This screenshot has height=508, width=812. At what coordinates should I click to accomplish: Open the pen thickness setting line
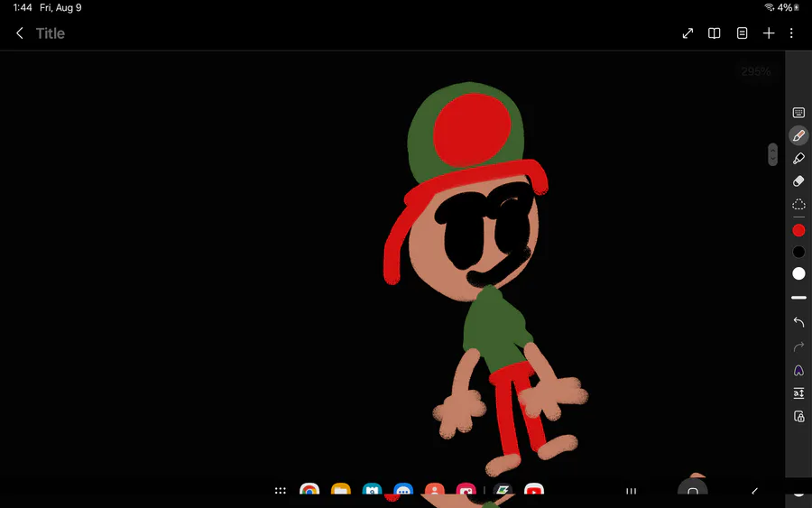pos(798,298)
